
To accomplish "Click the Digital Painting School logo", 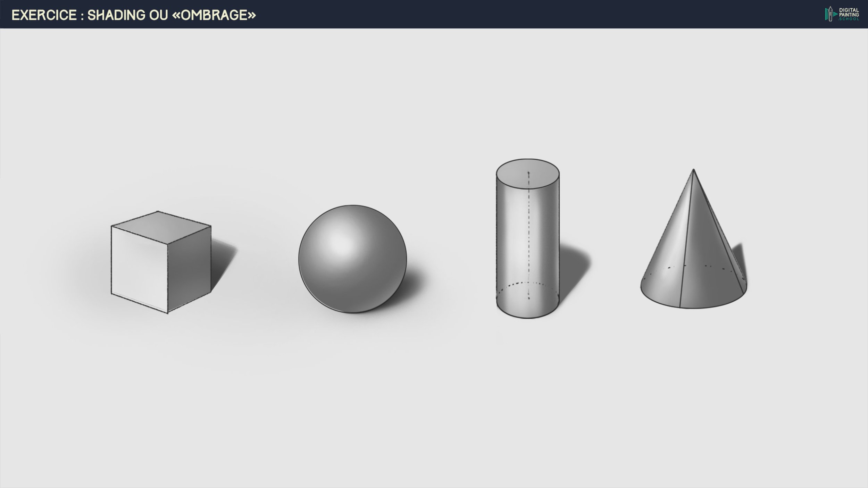I will [842, 14].
